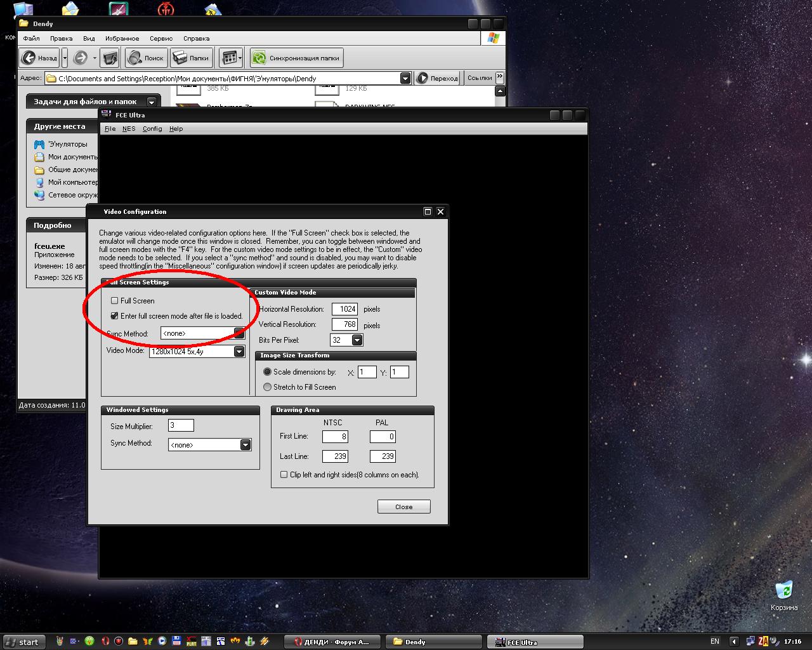The image size is (812, 650).
Task: Click the X scale input field
Action: point(367,372)
